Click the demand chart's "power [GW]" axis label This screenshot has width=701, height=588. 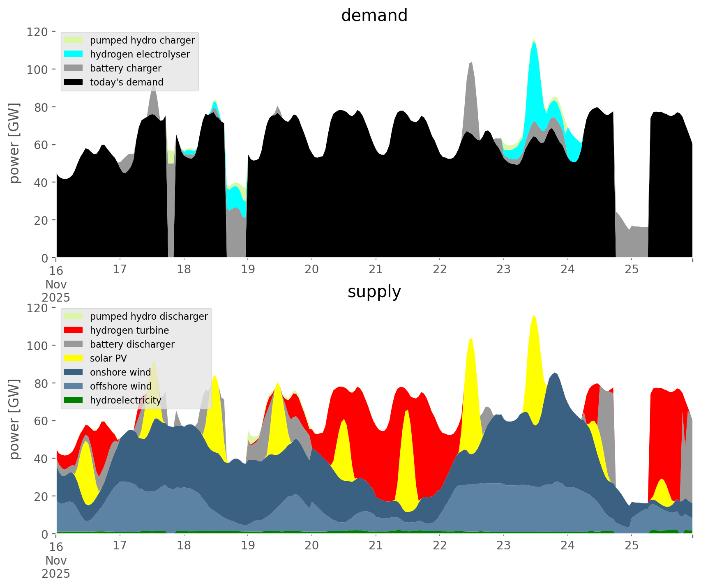(x=14, y=143)
